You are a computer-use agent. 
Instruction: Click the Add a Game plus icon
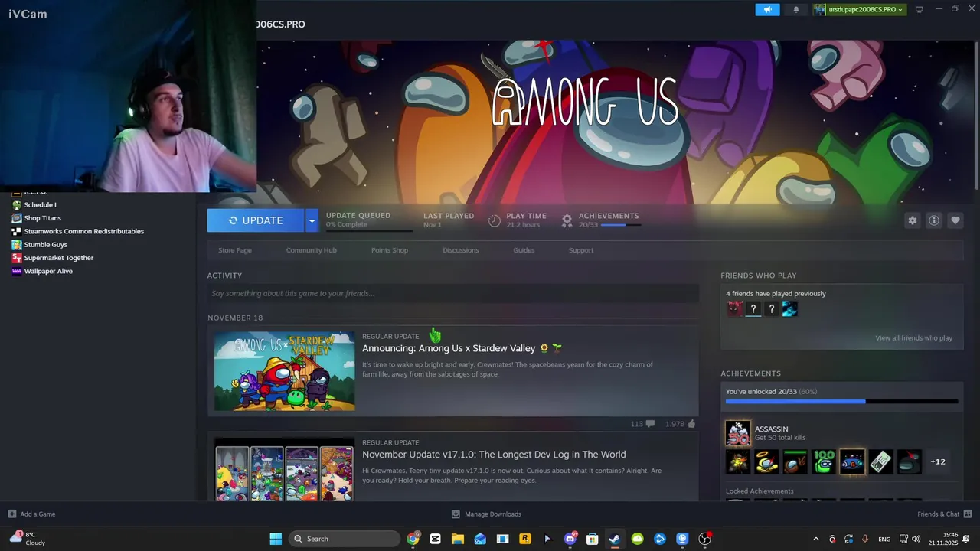tap(11, 514)
